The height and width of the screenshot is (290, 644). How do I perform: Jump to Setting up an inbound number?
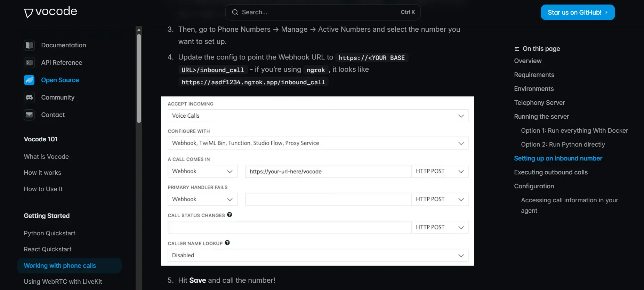(x=558, y=158)
